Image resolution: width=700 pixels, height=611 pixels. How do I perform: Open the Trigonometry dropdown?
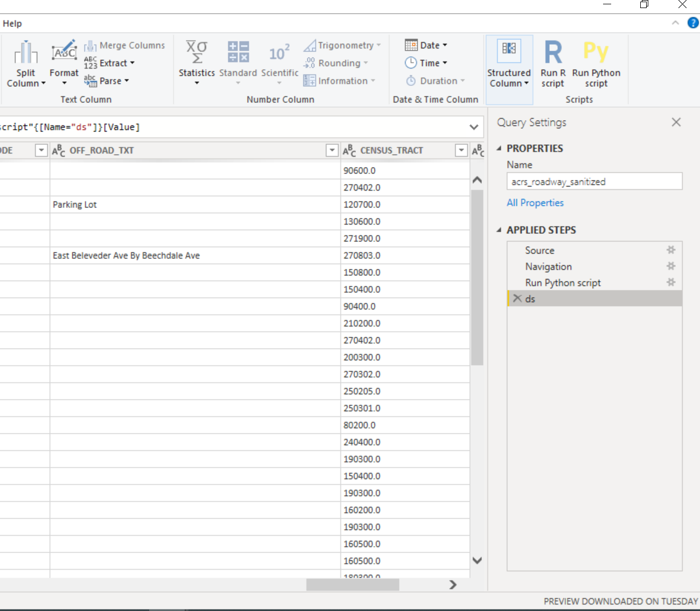pyautogui.click(x=342, y=45)
